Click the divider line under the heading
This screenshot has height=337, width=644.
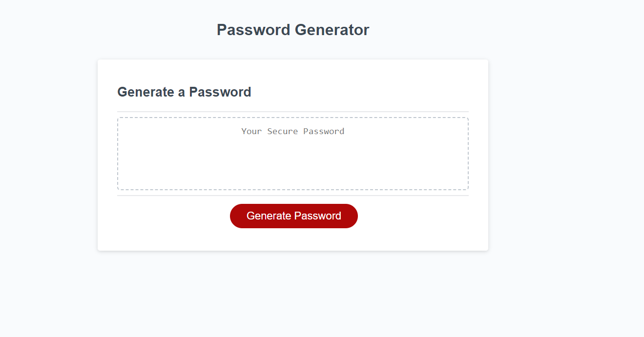(292, 111)
